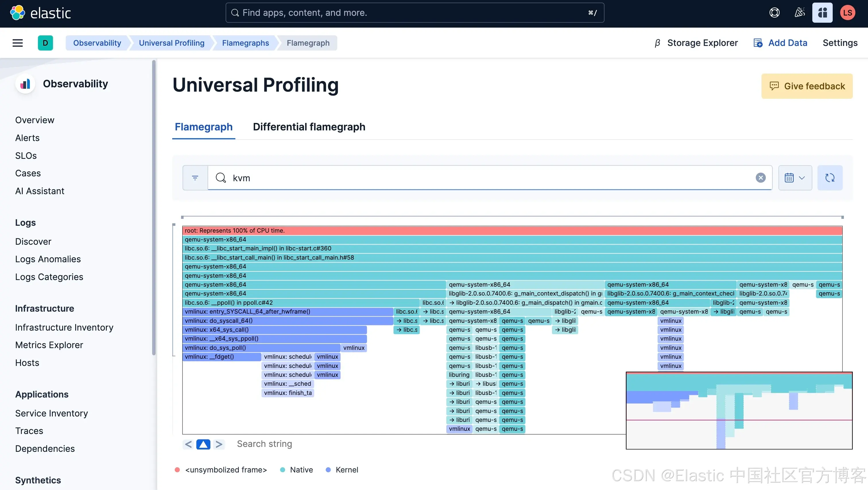Select the root 100% CPU frame
This screenshot has width=868, height=490.
[512, 231]
